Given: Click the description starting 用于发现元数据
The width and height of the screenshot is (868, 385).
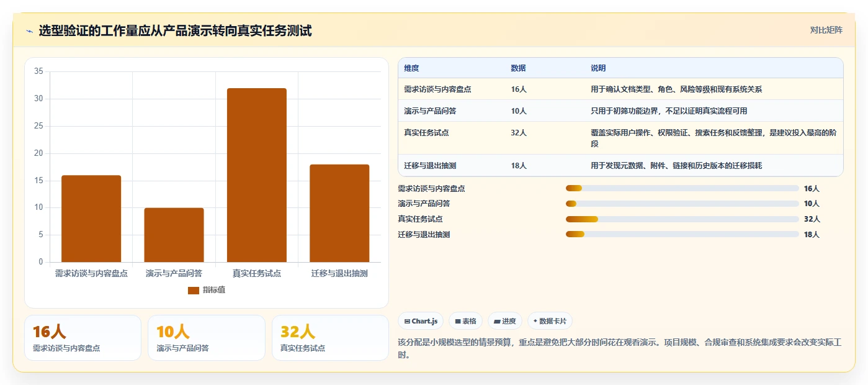Looking at the screenshot, I should pos(676,166).
